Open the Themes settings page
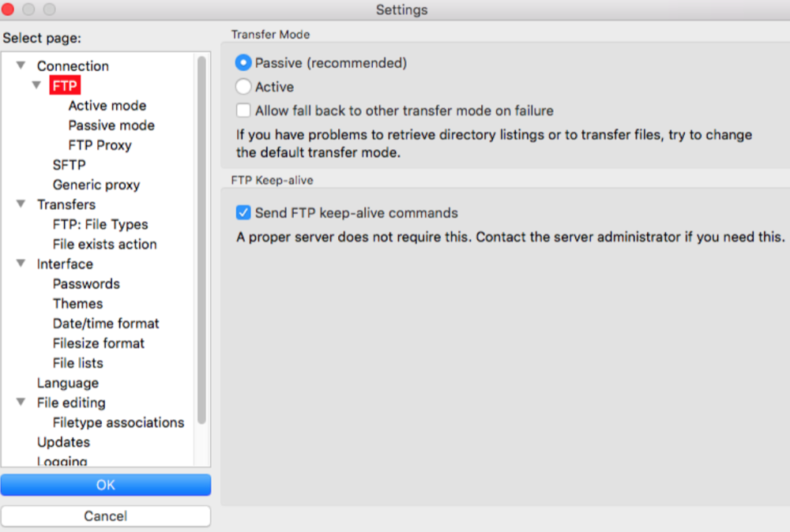The height and width of the screenshot is (532, 790). 77,304
